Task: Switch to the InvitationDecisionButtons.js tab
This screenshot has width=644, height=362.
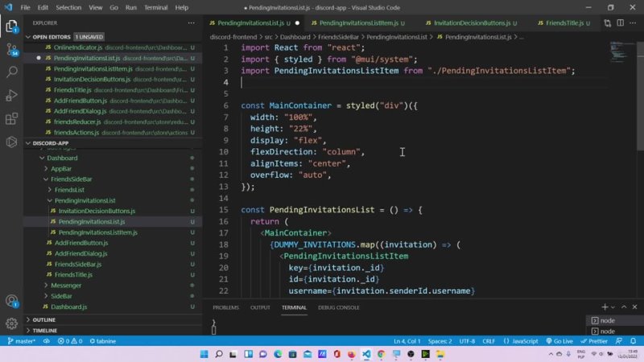Action: click(472, 23)
